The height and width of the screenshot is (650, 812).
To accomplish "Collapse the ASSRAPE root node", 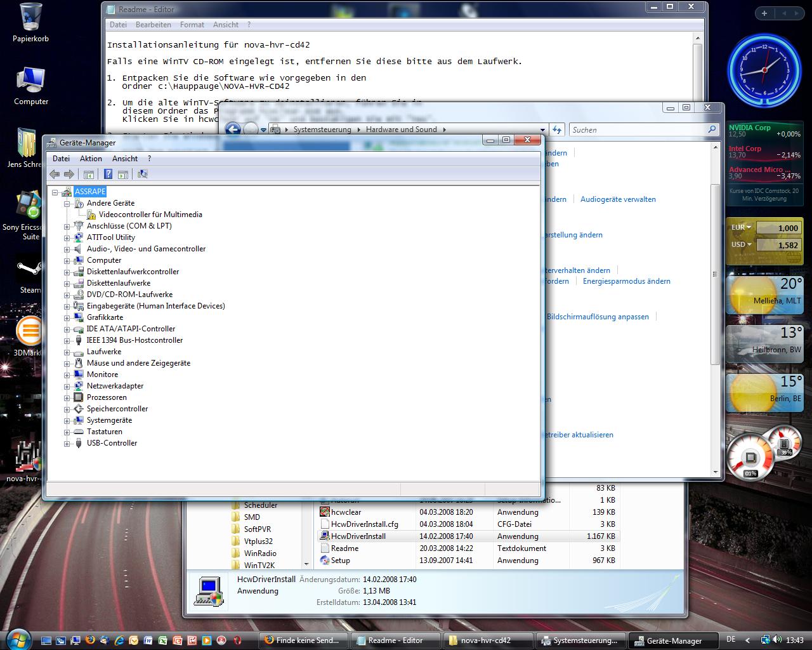I will click(55, 192).
